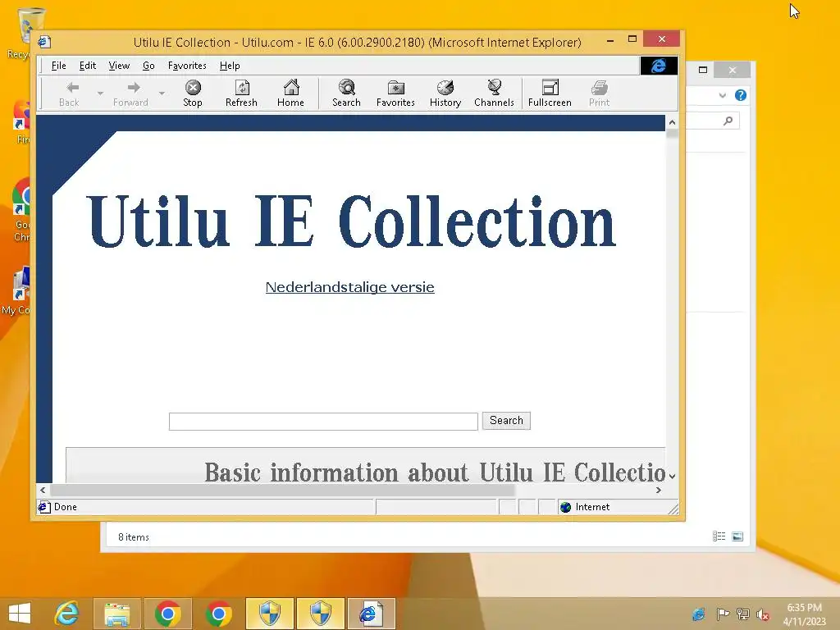Expand the Forward history dropdown arrow
This screenshot has width=840, height=630.
pyautogui.click(x=162, y=94)
